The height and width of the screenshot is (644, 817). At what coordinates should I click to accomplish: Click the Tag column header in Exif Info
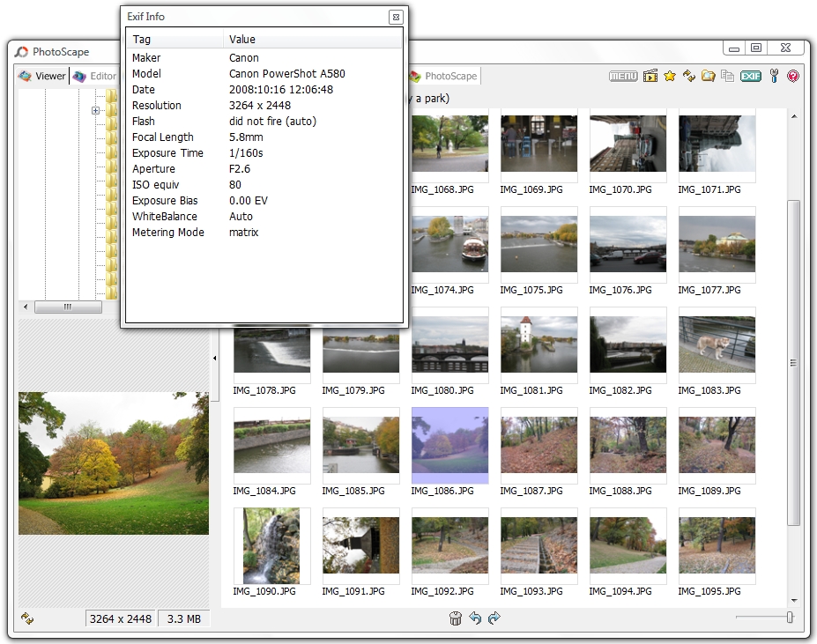pyautogui.click(x=175, y=39)
